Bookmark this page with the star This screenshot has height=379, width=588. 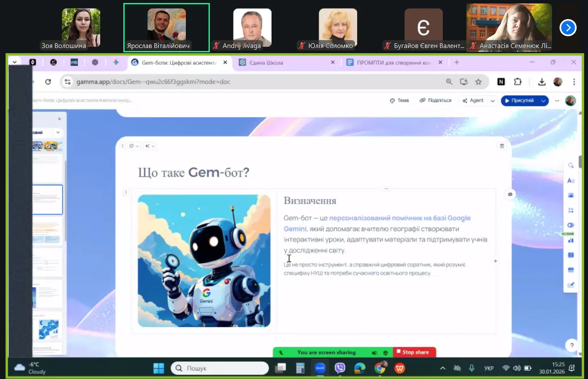click(x=478, y=81)
